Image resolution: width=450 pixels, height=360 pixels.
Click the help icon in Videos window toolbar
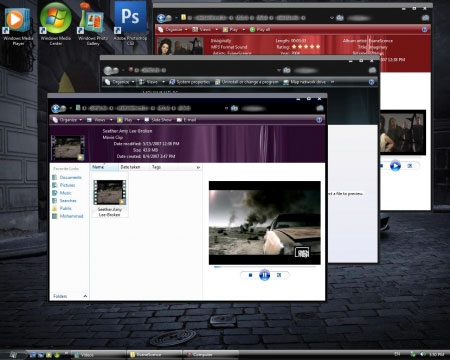[x=319, y=120]
